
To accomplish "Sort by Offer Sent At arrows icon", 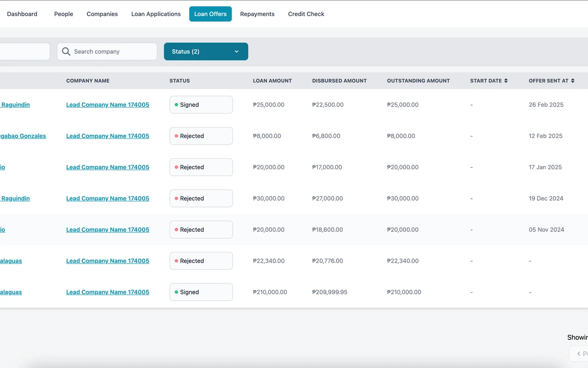I will (x=573, y=80).
